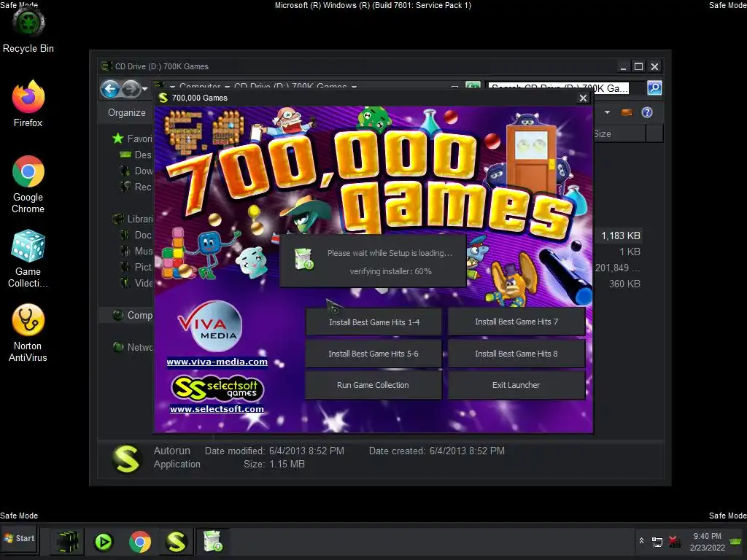Open Google Chrome desktop shortcut
This screenshot has height=560, width=747.
[28, 184]
